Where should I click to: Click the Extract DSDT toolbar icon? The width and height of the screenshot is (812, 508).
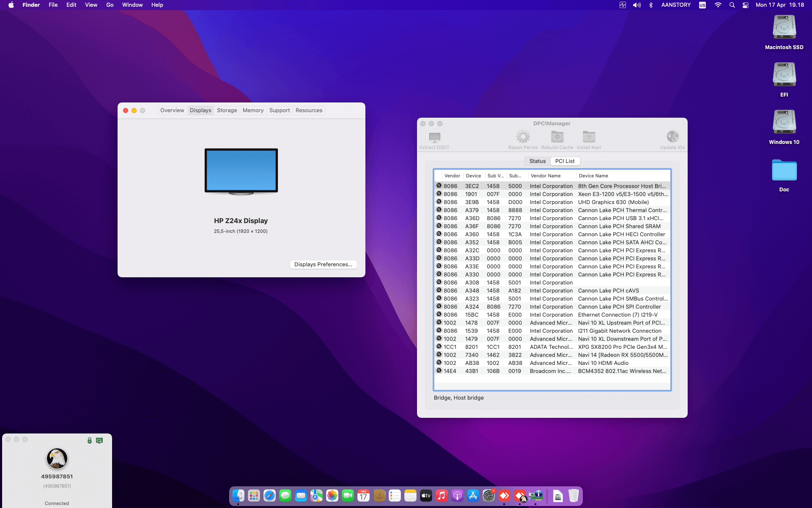[434, 138]
